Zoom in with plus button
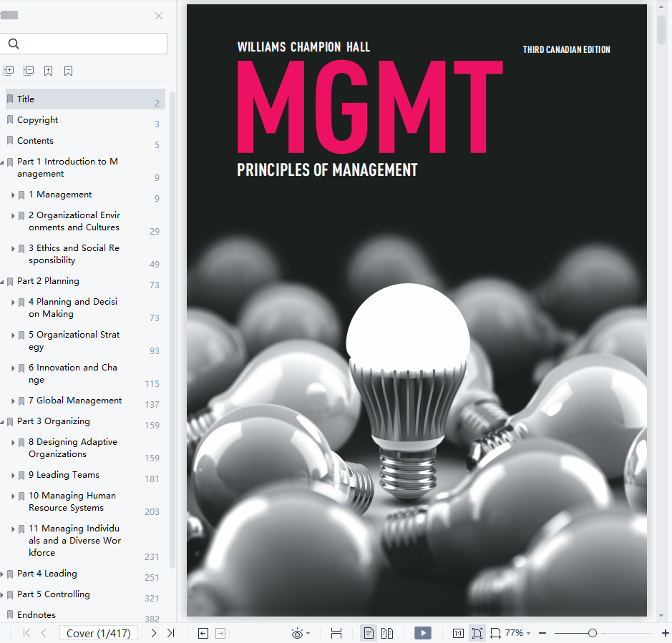The image size is (672, 643). pos(666,633)
